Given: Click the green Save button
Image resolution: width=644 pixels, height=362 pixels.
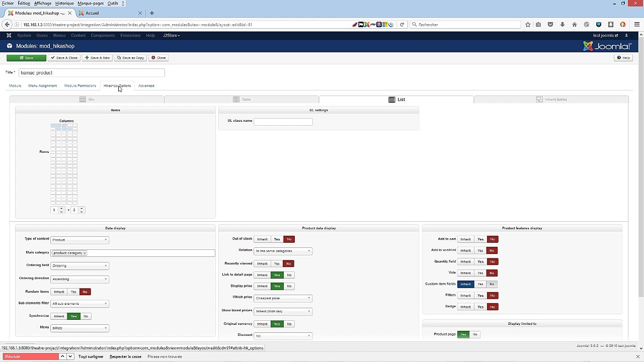Looking at the screenshot, I should [x=26, y=58].
